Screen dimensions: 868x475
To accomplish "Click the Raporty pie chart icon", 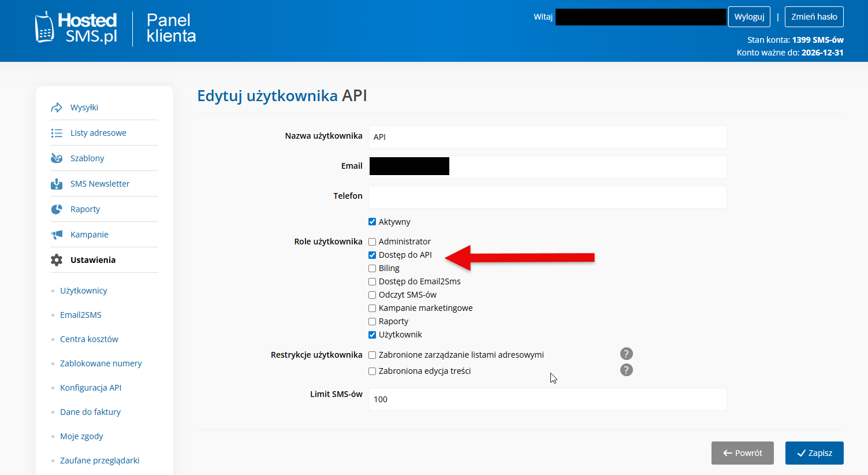I will tap(57, 209).
